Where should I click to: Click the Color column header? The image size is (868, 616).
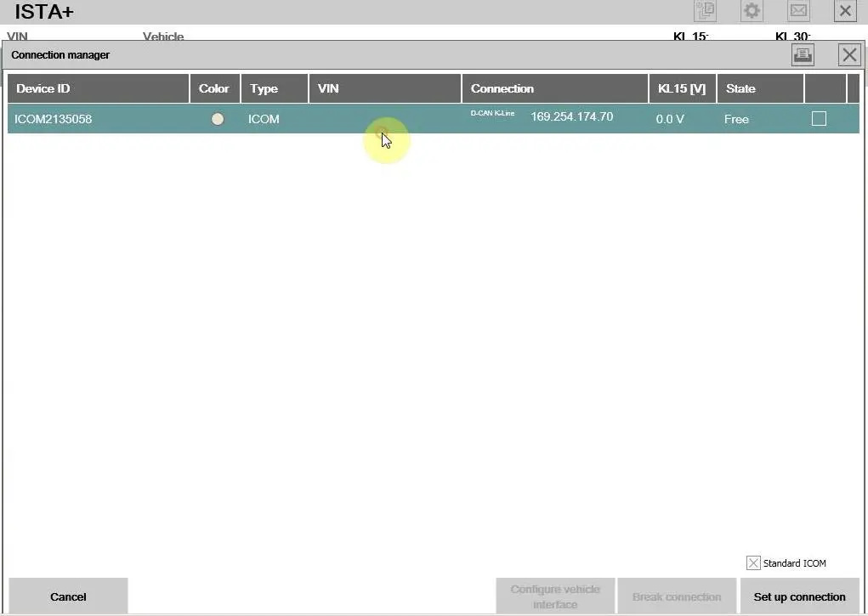215,88
